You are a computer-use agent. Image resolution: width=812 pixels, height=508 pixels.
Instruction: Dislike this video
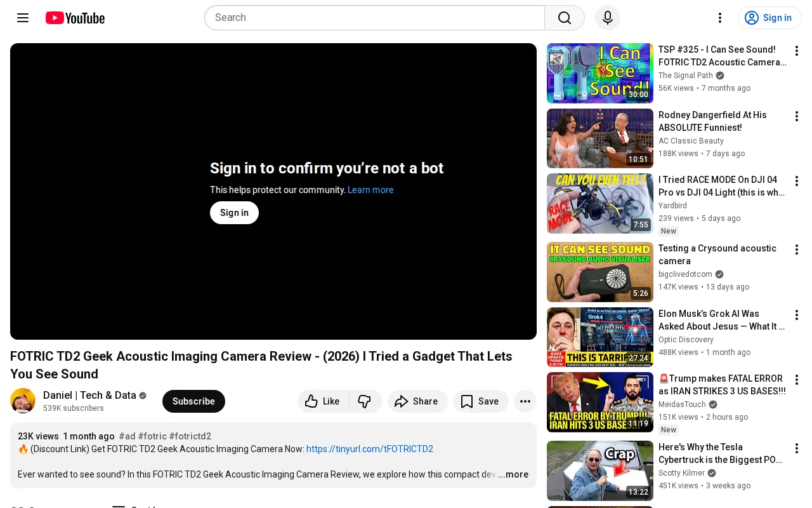click(x=365, y=401)
